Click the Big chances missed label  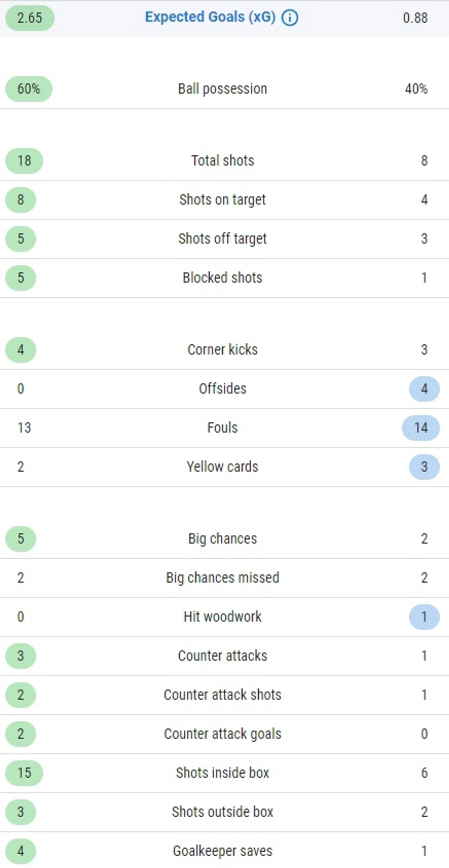click(x=222, y=578)
